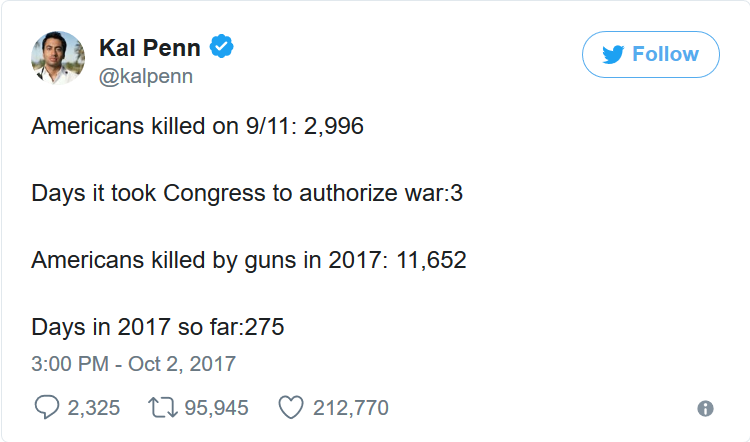Screen dimensions: 750x442
Task: Click the 'killed by guns in 2017' line
Action: coord(249,261)
